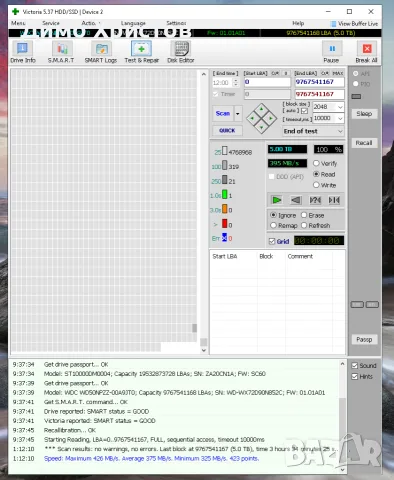Toggle the block size auto checkbox
The height and width of the screenshot is (480, 394).
(x=304, y=111)
